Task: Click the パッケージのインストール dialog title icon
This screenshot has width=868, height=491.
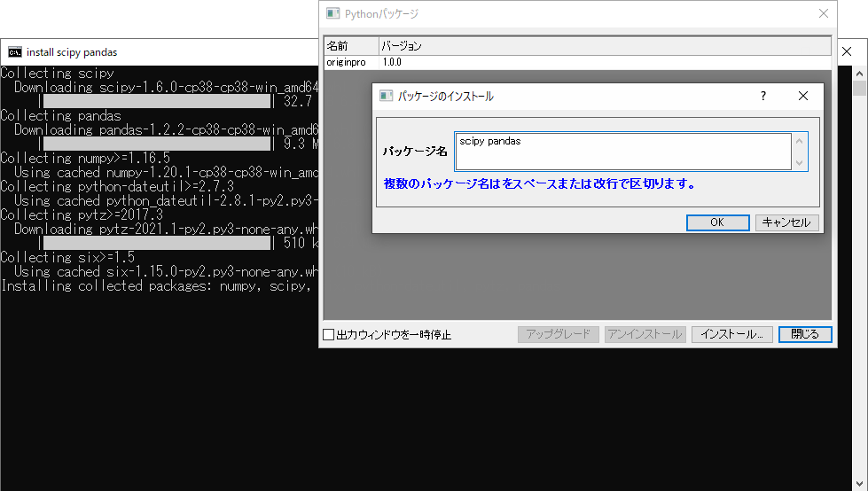Action: [x=386, y=96]
